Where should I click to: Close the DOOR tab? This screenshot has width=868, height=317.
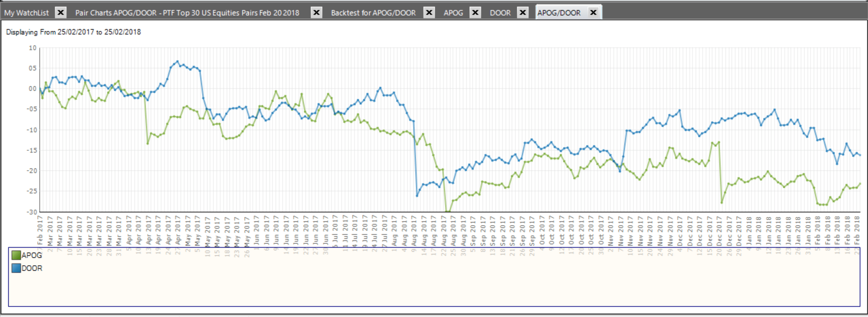pyautogui.click(x=523, y=13)
